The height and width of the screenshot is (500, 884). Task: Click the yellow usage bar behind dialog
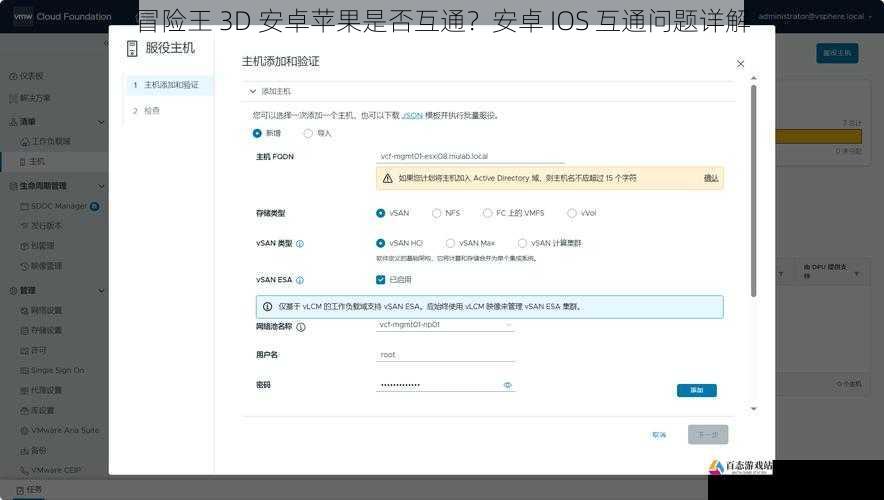(819, 136)
